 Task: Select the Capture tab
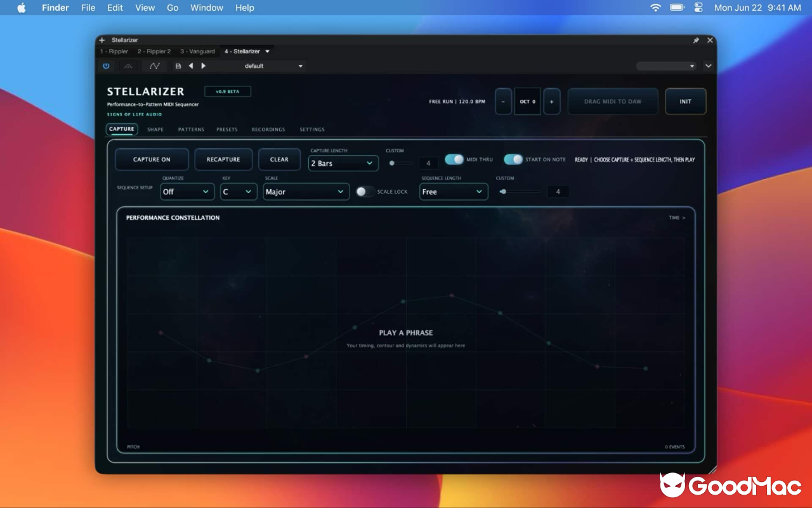click(x=122, y=129)
